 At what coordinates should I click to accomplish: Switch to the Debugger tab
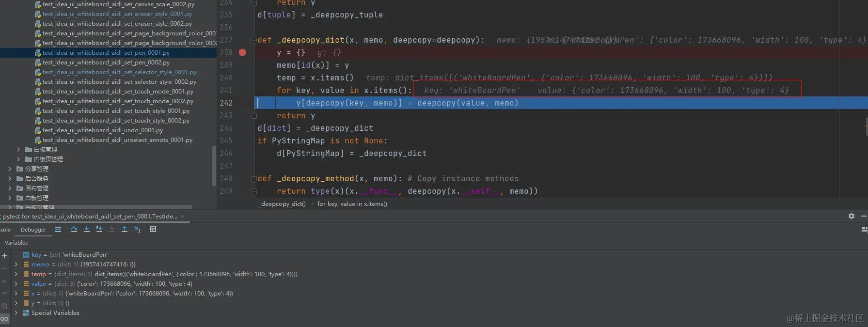(33, 230)
